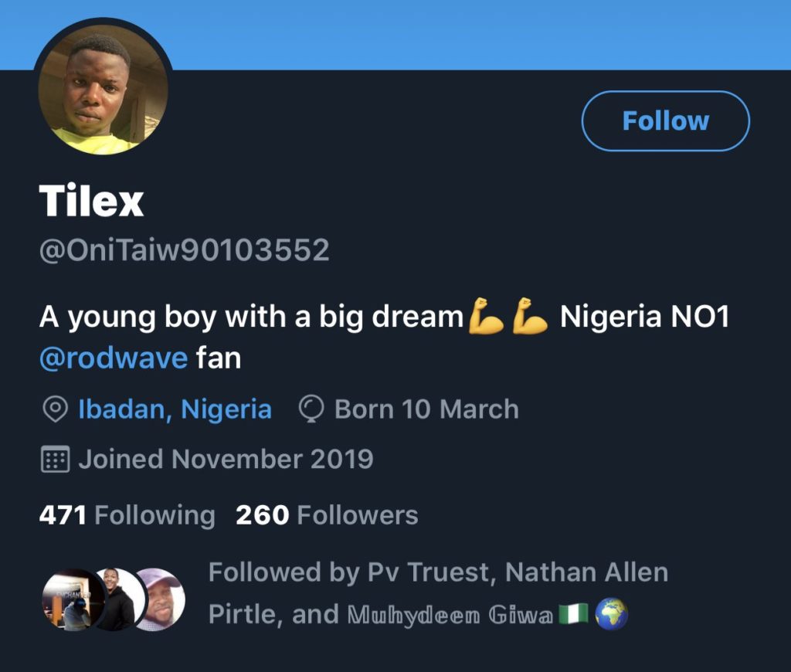791x672 pixels.
Task: Click the calendar icon beside Joined date
Action: [54, 460]
